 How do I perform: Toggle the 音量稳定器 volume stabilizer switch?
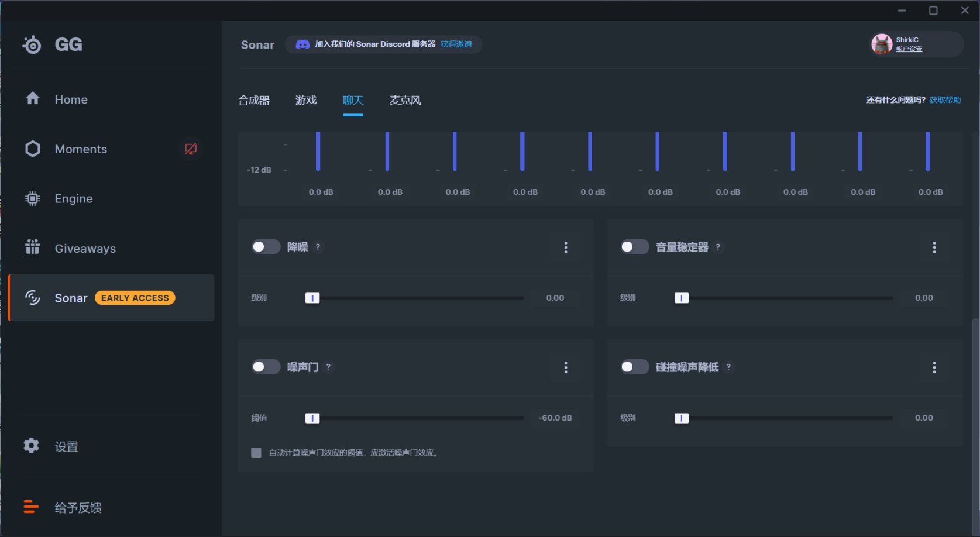coord(634,247)
